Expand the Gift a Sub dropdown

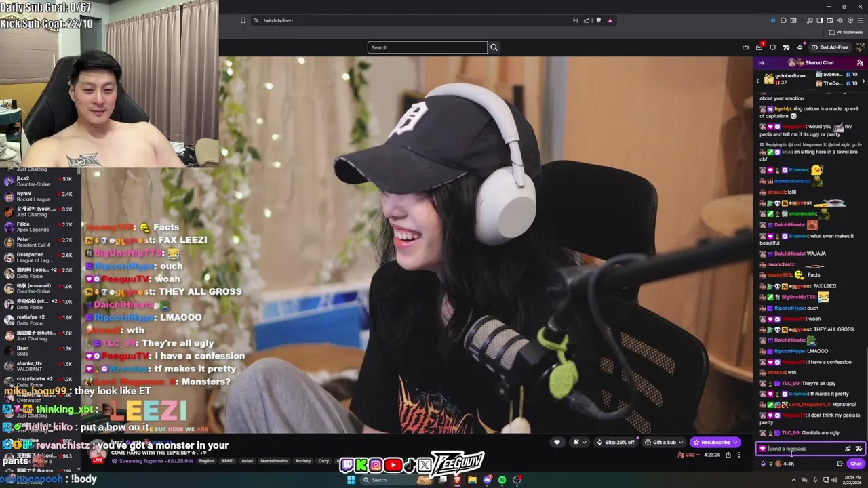click(664, 443)
